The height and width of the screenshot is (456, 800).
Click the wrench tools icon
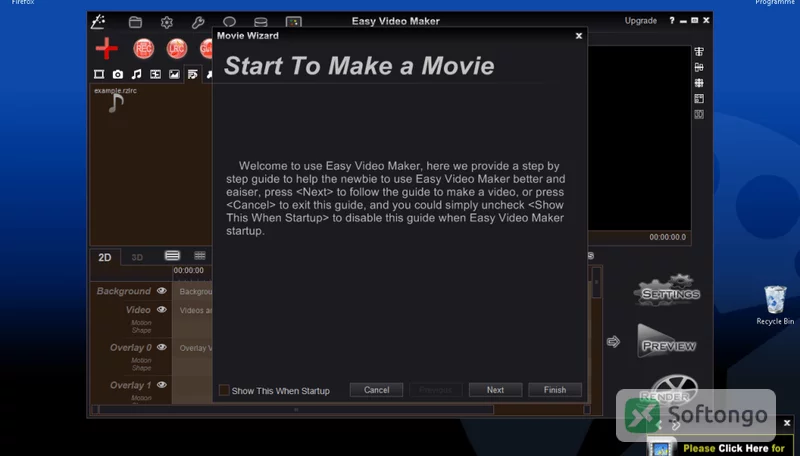tap(198, 22)
